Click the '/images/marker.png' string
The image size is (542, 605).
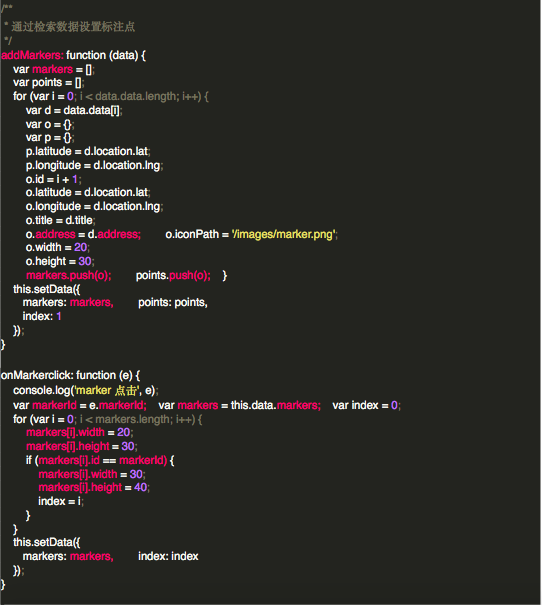click(x=284, y=234)
